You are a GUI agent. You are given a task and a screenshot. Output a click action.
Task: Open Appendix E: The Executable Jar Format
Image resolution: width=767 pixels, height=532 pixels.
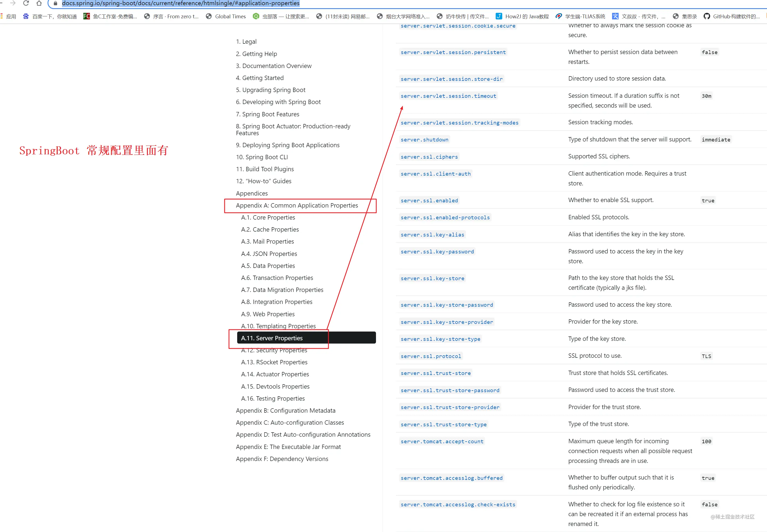click(x=289, y=447)
